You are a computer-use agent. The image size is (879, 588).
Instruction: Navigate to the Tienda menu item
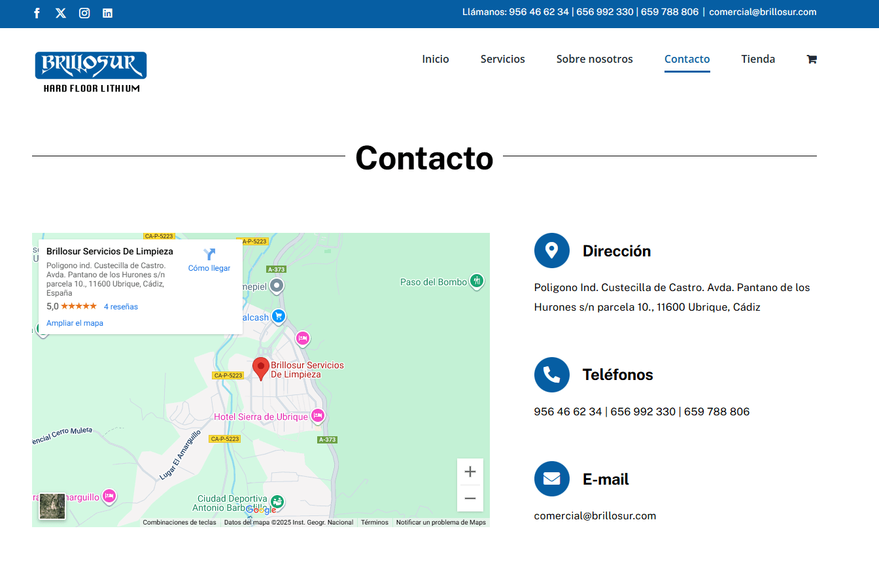tap(758, 59)
